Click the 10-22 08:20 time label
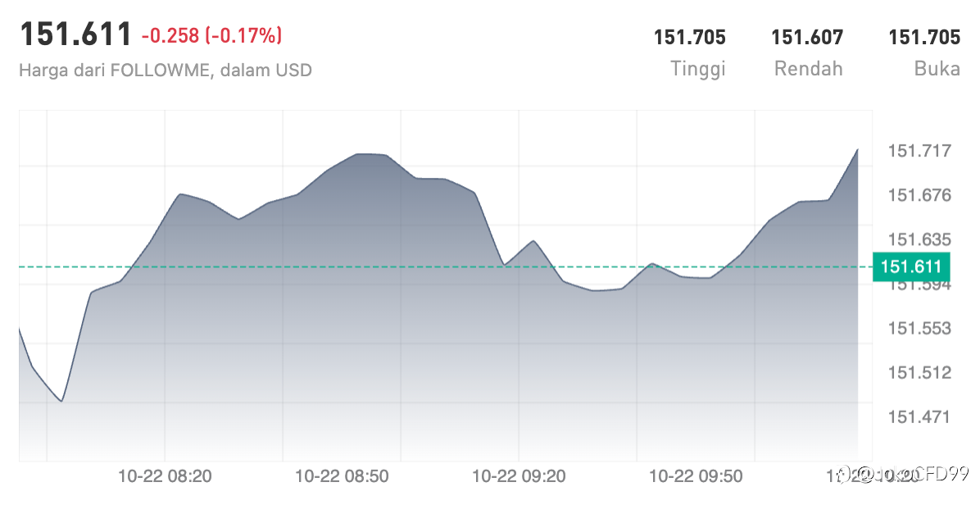 pos(166,475)
